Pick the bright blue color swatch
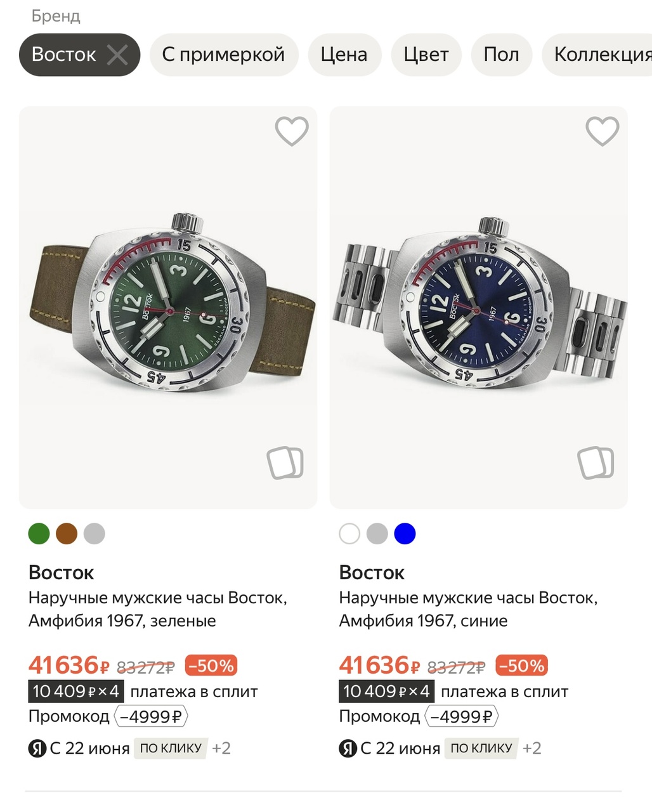 pos(405,534)
